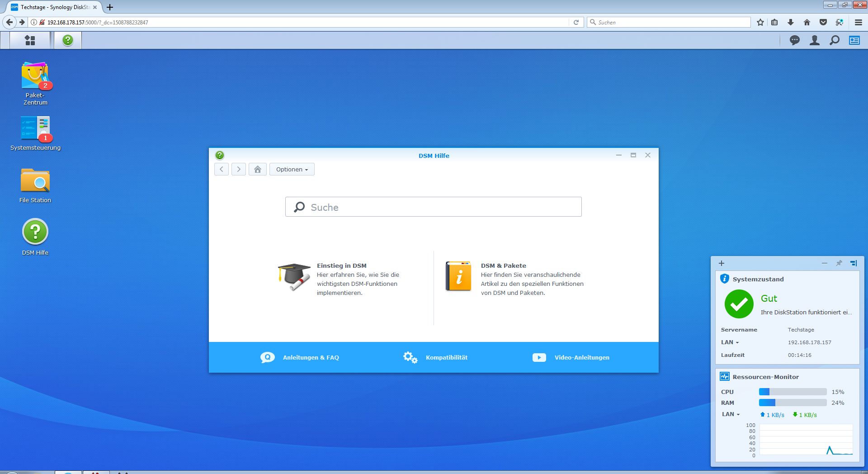Minimize the DSM Hilfe window

coord(618,155)
